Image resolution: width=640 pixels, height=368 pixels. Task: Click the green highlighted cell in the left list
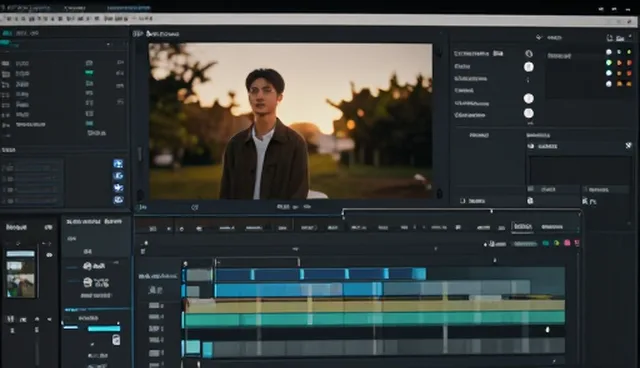tap(89, 73)
